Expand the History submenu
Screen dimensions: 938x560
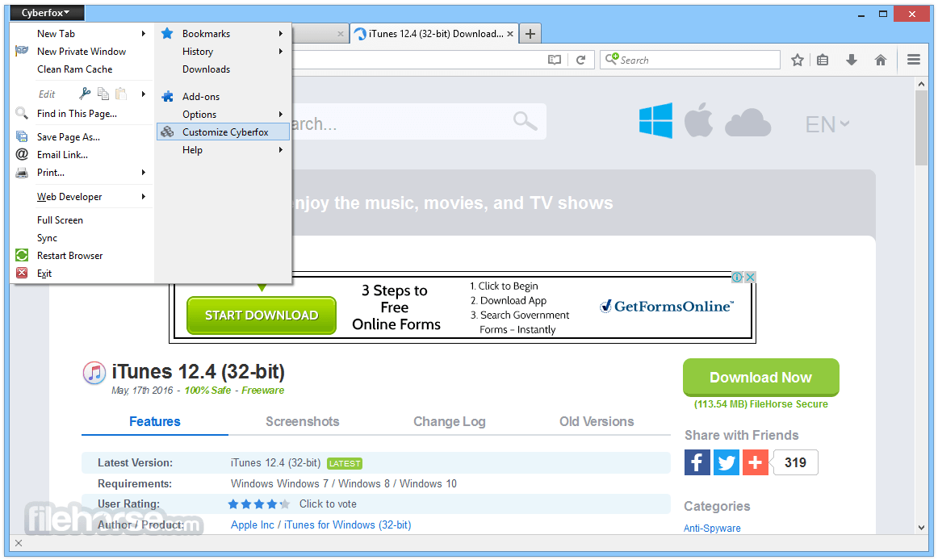223,52
